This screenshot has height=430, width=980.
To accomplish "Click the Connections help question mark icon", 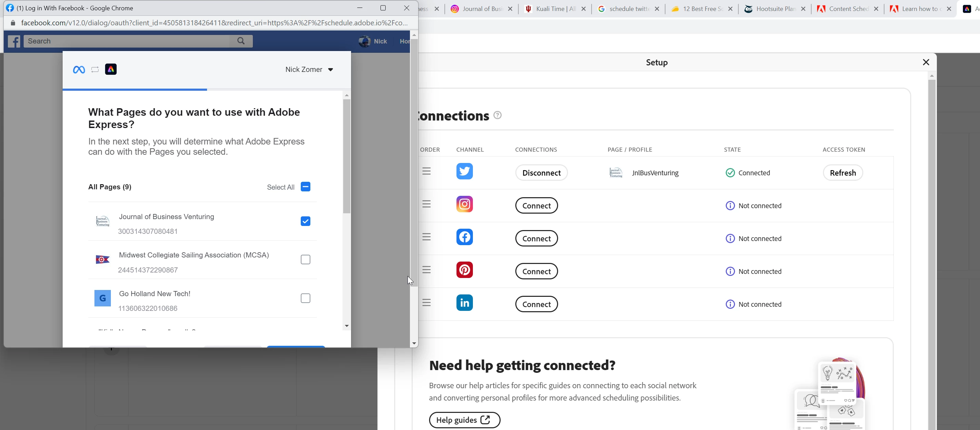I will [x=498, y=115].
